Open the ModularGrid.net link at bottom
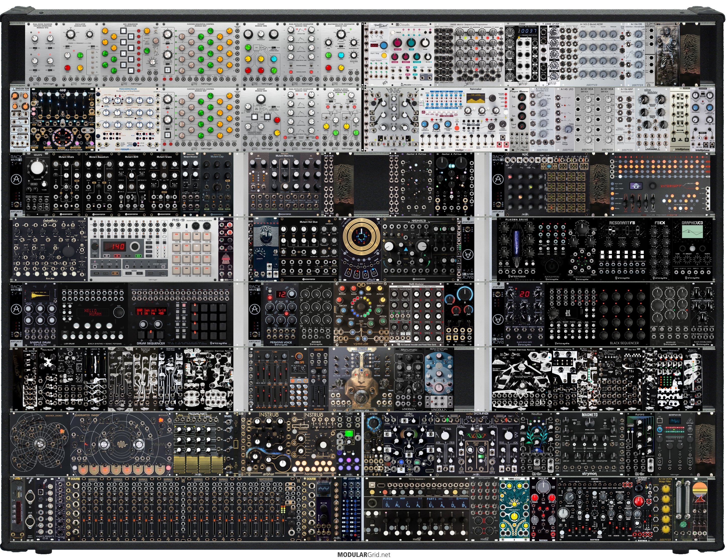The height and width of the screenshot is (560, 728). [364, 555]
